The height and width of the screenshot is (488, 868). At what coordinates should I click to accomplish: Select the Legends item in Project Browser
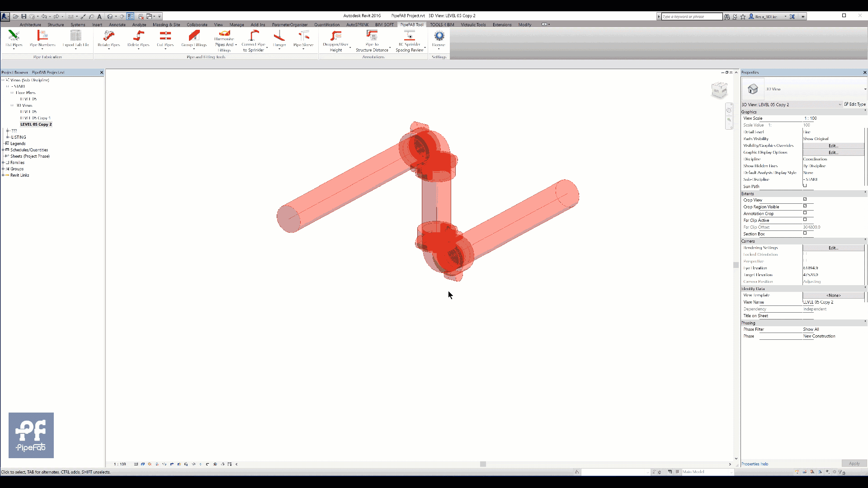tap(18, 143)
